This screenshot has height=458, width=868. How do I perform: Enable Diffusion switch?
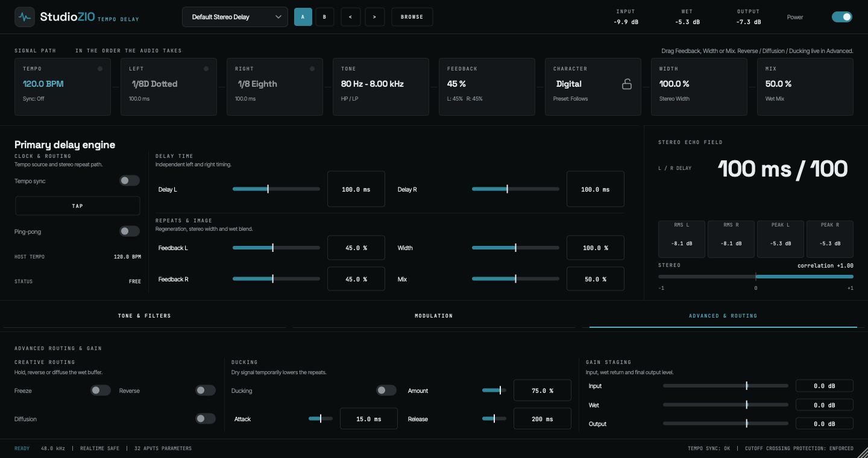point(206,419)
